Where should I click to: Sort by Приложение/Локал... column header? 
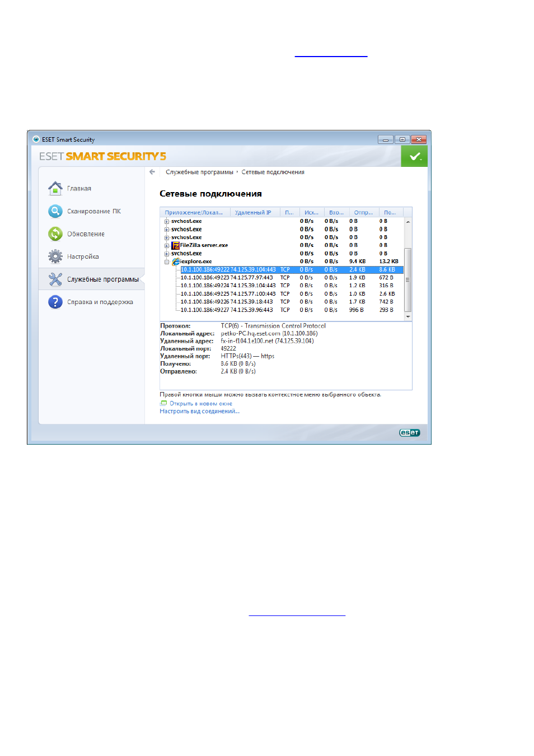tap(195, 212)
